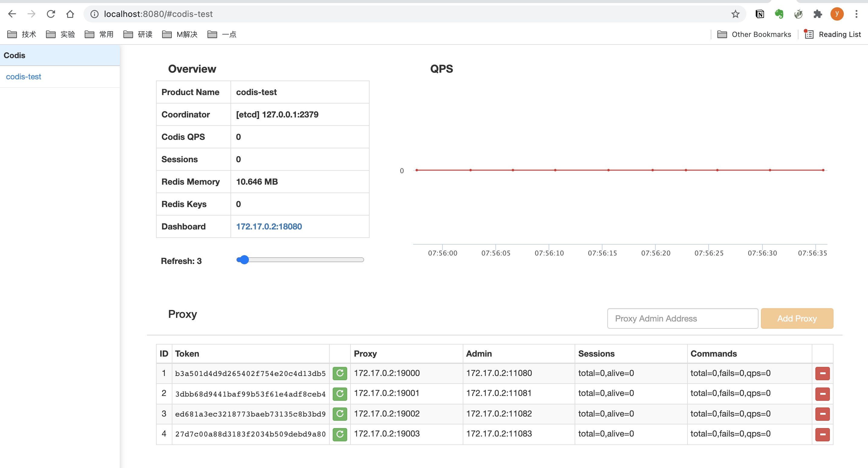Open the Reading List panel
868x468 pixels.
pos(833,35)
